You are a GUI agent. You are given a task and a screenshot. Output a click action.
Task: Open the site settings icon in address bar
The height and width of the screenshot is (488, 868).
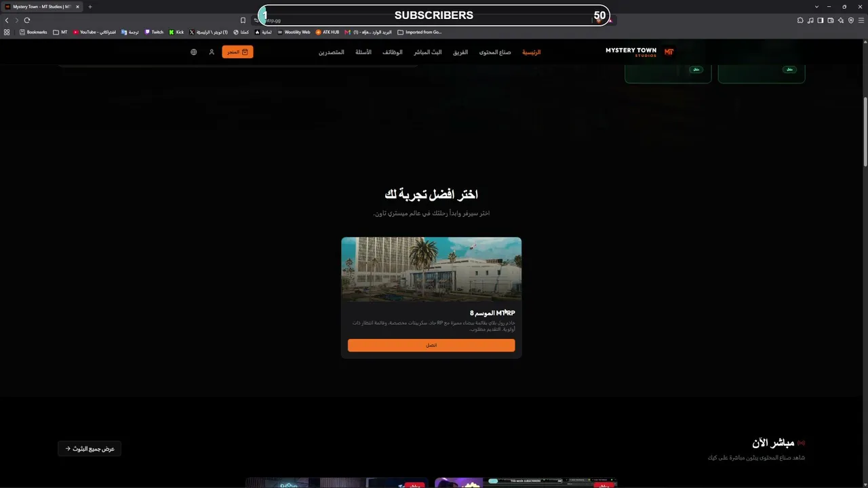[256, 20]
